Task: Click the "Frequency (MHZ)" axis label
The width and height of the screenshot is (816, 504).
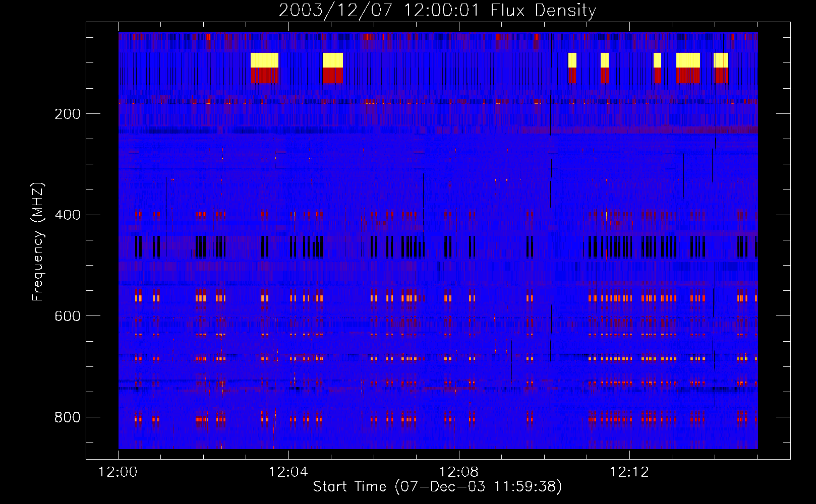Action: pos(38,241)
